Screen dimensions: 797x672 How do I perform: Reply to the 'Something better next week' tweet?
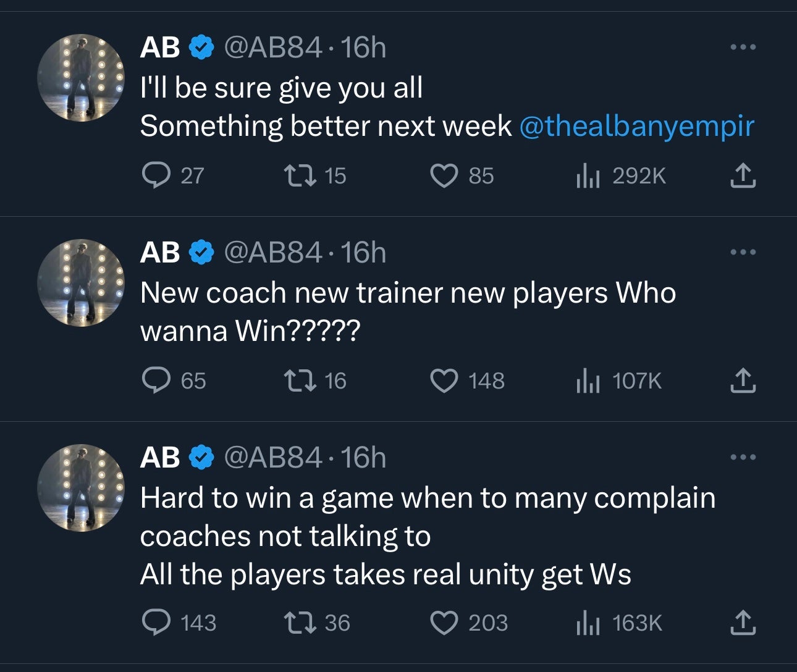pos(156,176)
